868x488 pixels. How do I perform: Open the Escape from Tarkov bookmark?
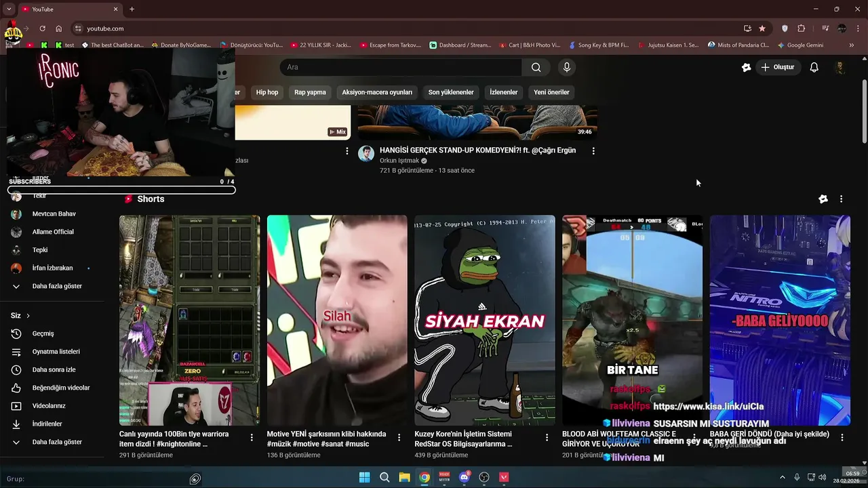[x=390, y=45]
